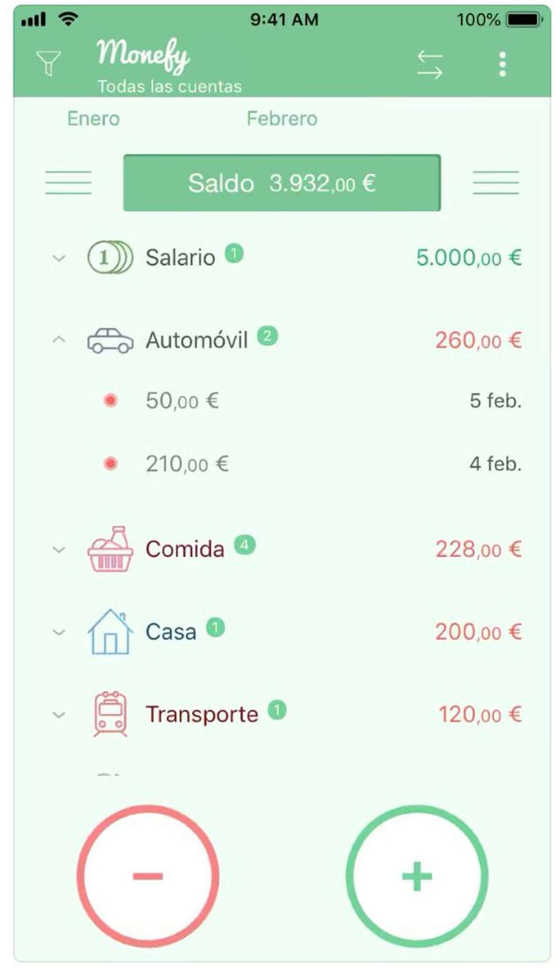Switch to the Enero month tab
The image size is (560, 972).
tap(93, 119)
